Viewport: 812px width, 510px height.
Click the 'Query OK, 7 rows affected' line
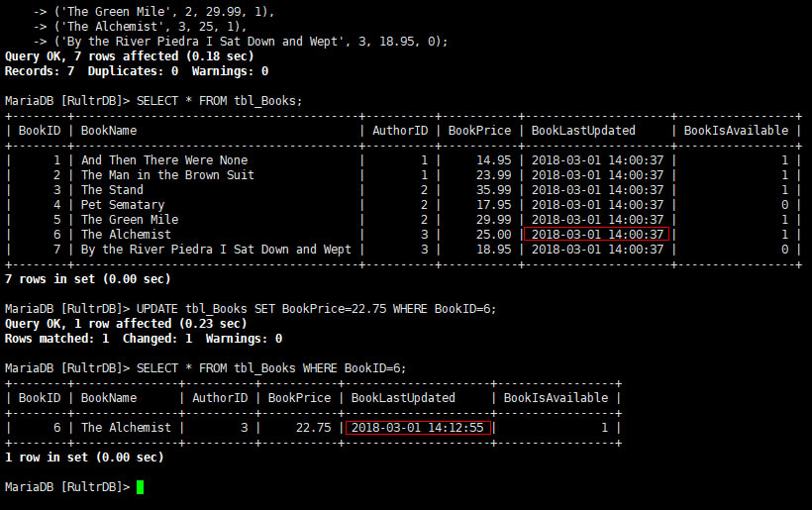pos(130,56)
